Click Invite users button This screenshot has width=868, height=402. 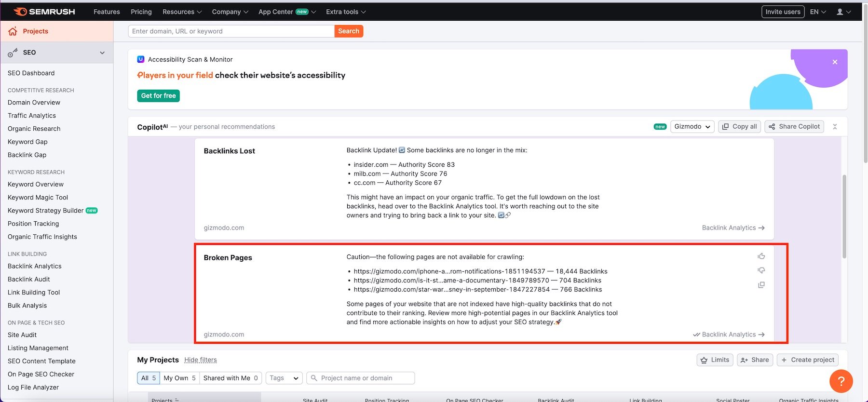pos(783,12)
